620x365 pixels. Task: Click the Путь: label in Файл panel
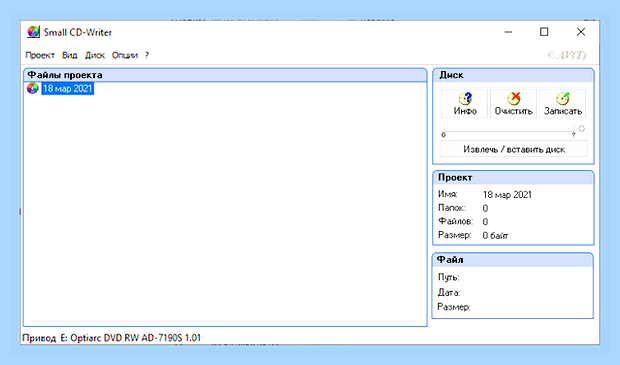pos(448,278)
